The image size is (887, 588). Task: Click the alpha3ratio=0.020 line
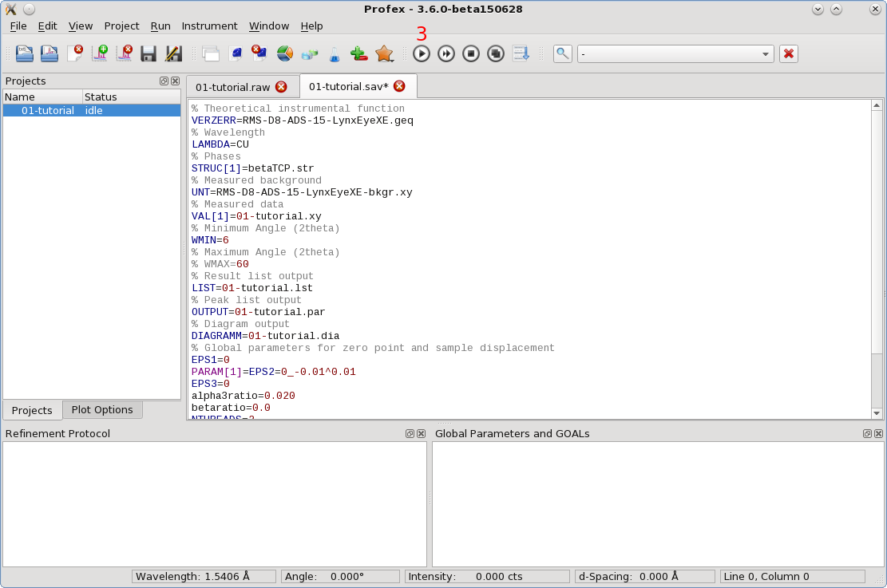(x=244, y=396)
